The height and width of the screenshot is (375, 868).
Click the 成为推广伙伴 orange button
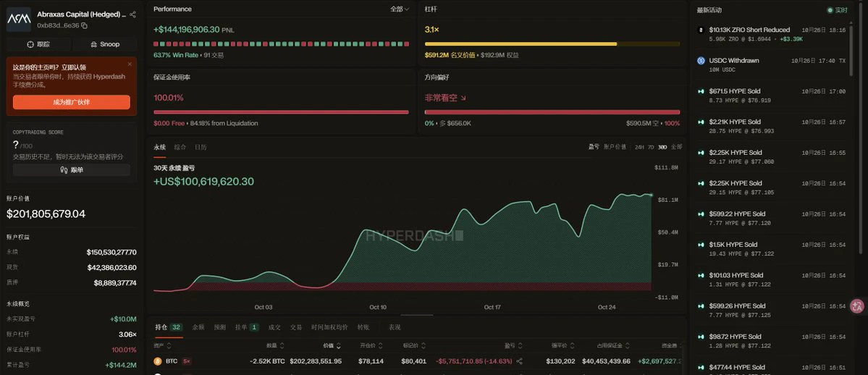click(x=72, y=102)
